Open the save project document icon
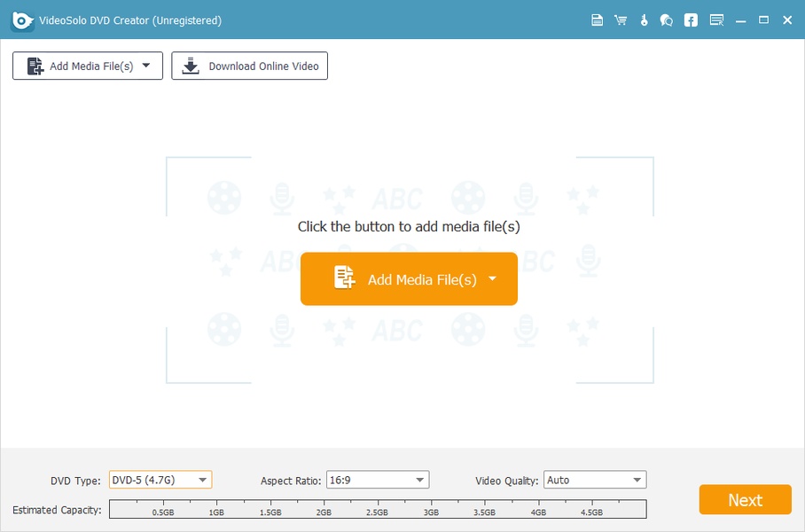The width and height of the screenshot is (805, 532). 597,20
